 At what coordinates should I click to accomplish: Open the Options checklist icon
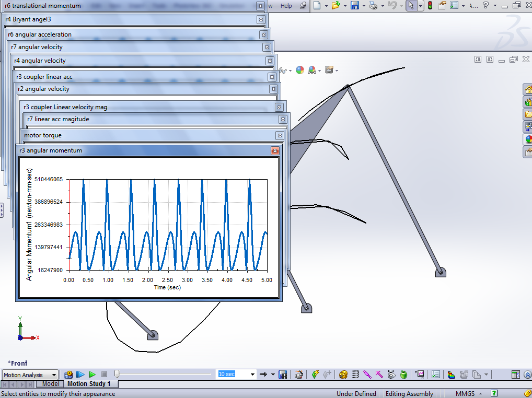pyautogui.click(x=454, y=5)
